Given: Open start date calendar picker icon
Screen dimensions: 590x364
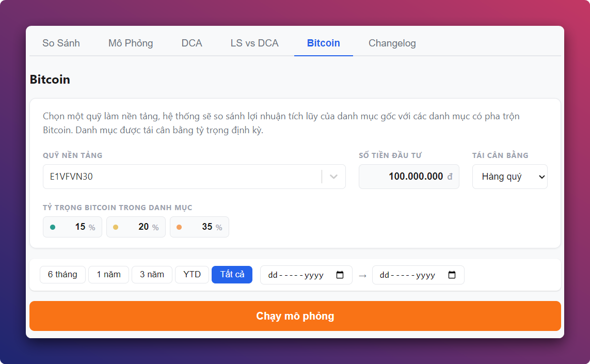Looking at the screenshot, I should point(340,275).
